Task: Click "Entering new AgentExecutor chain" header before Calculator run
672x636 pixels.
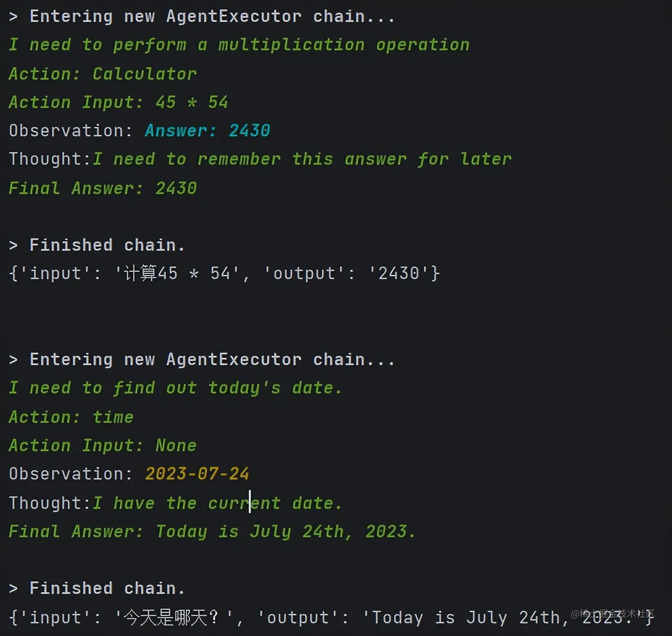Action: tap(212, 16)
